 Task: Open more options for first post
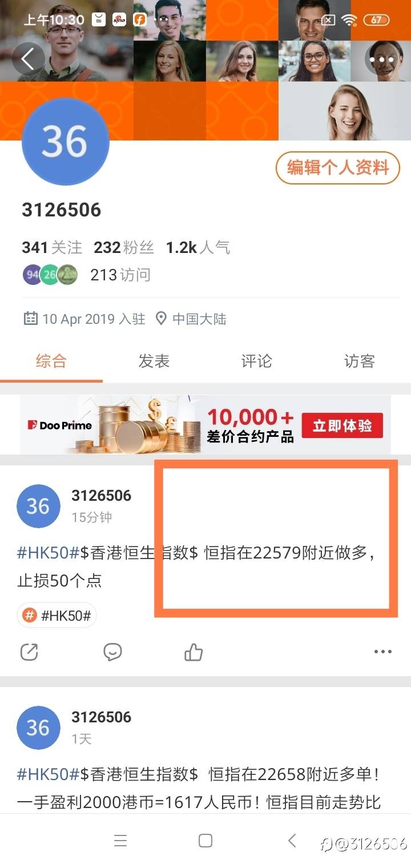pyautogui.click(x=383, y=652)
